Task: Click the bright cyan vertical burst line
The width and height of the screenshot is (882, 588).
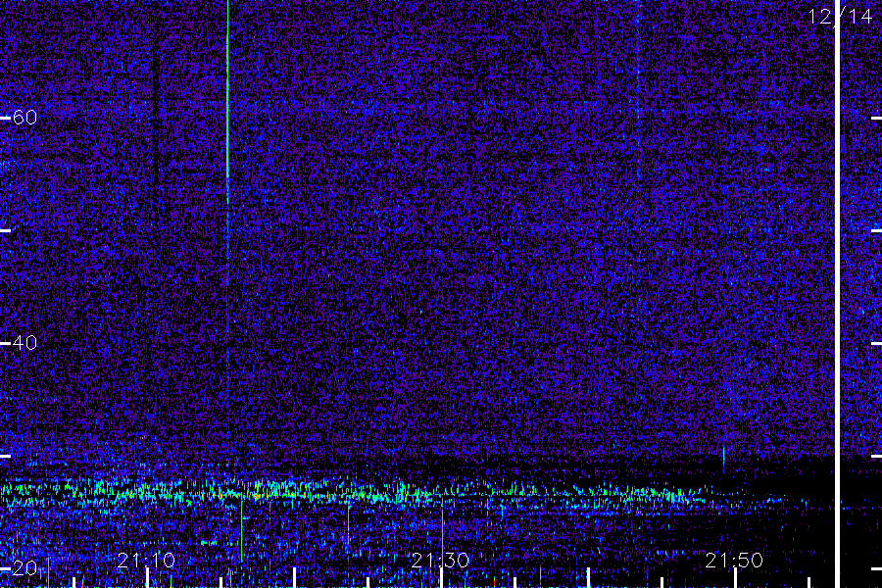Action: pos(227,101)
